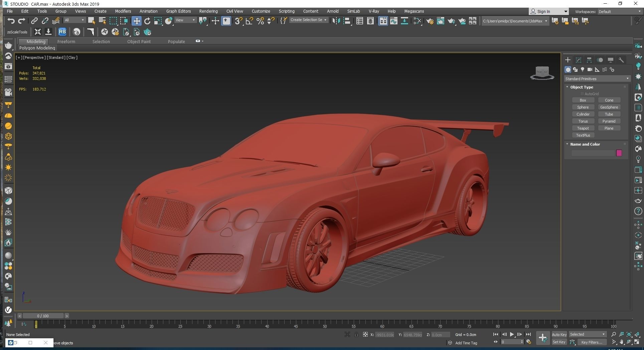Open the Standard Primitives category dropdown
Screen dimensions: 644x350
597,79
